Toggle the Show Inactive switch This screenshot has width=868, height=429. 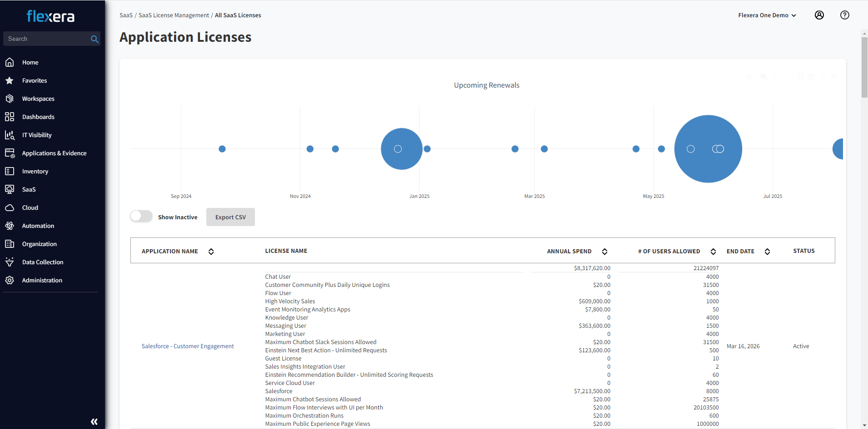coord(141,217)
